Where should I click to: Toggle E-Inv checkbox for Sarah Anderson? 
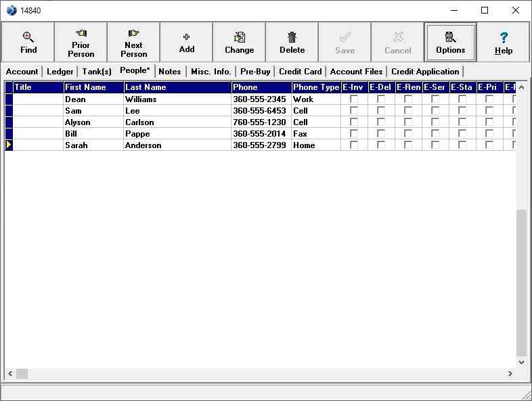354,145
